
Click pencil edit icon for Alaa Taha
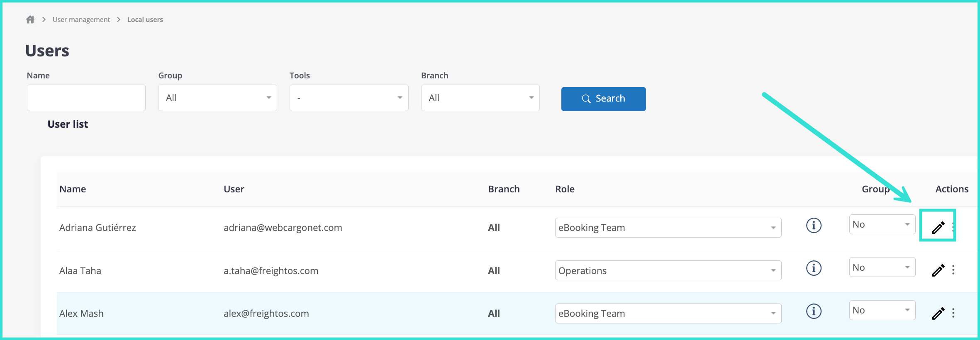(x=938, y=270)
